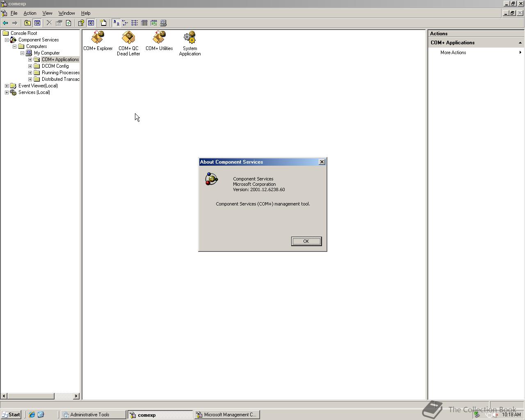Open the File menu
Viewport: 525px width, 420px height.
tap(14, 13)
